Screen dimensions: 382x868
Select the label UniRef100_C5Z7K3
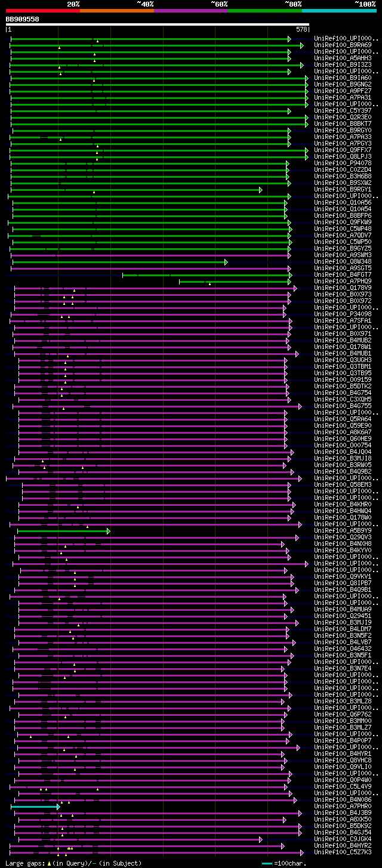(x=343, y=852)
